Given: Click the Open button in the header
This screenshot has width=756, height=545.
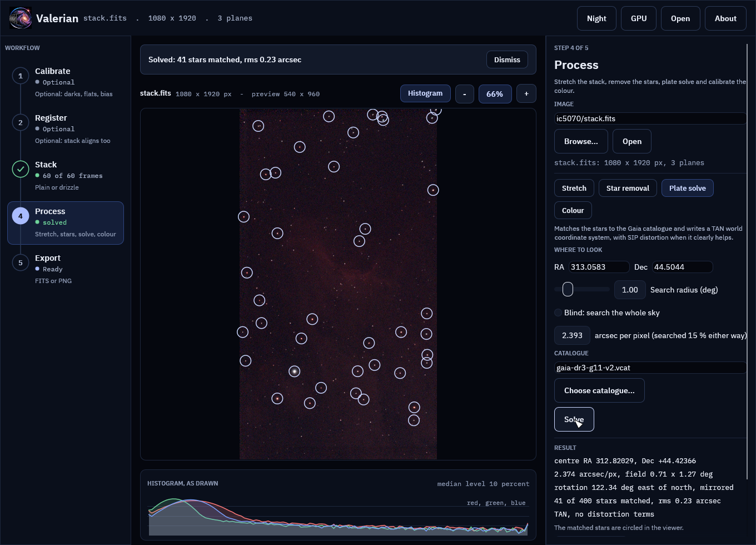Looking at the screenshot, I should pyautogui.click(x=680, y=18).
